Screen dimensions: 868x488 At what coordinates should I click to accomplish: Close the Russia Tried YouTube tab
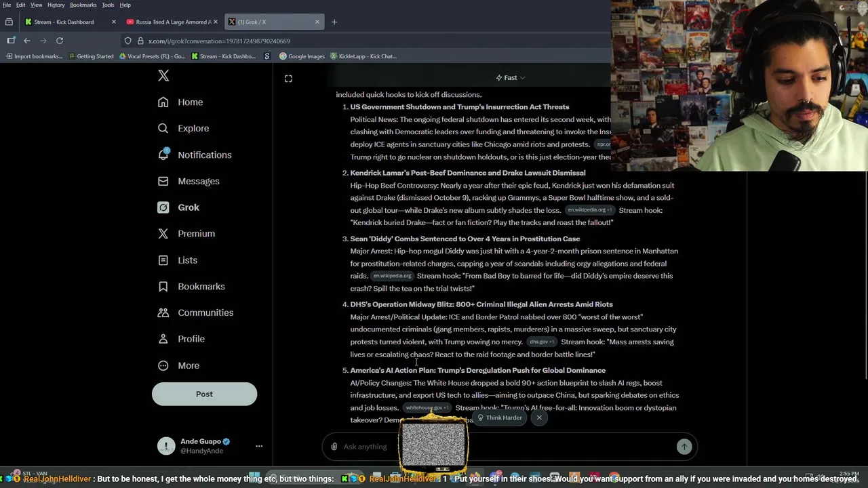point(216,22)
